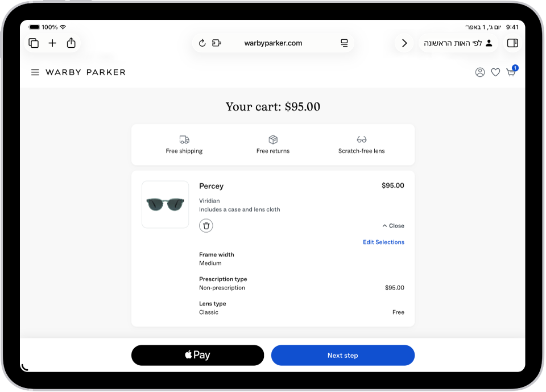The image size is (546, 392).
Task: Open the extensions icon in address bar
Action: pos(217,43)
